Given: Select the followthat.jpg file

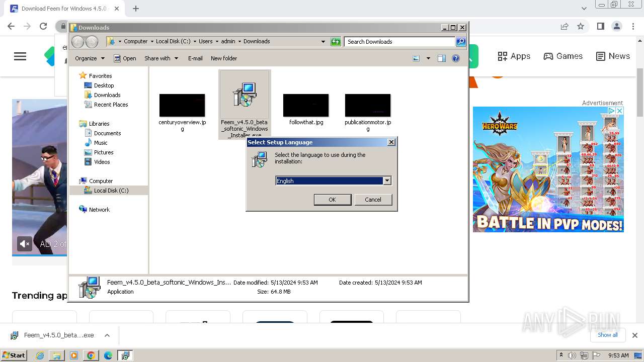Looking at the screenshot, I should (x=306, y=109).
